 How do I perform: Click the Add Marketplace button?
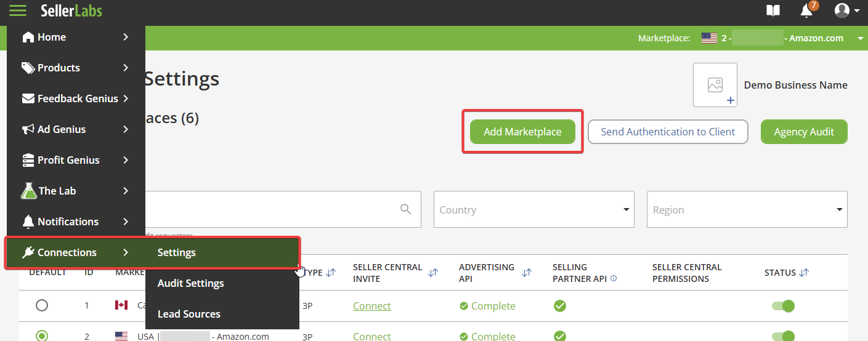[522, 132]
